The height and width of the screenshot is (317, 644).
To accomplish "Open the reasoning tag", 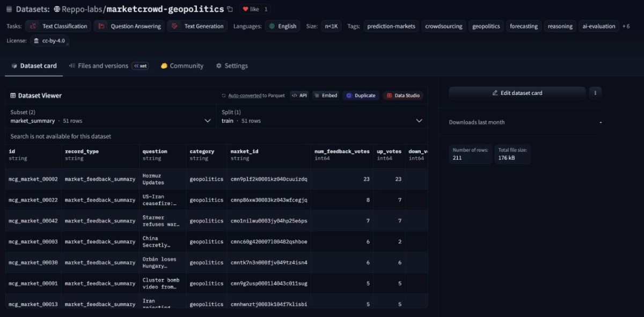I will pyautogui.click(x=560, y=26).
